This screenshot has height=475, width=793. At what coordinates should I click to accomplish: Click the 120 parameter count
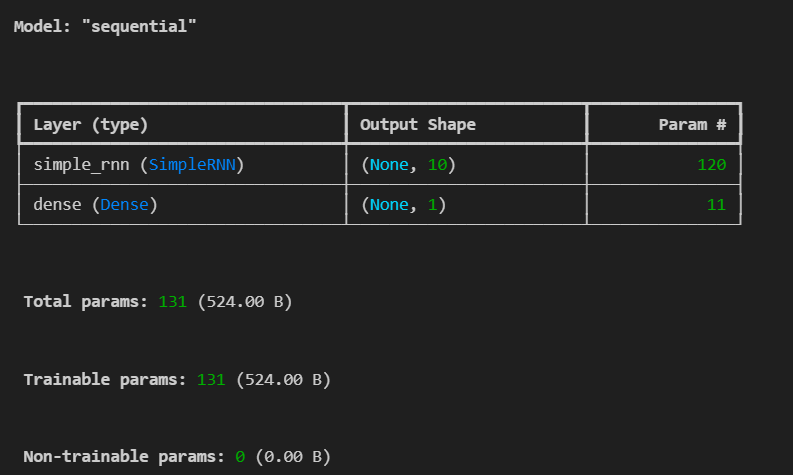[x=711, y=164]
